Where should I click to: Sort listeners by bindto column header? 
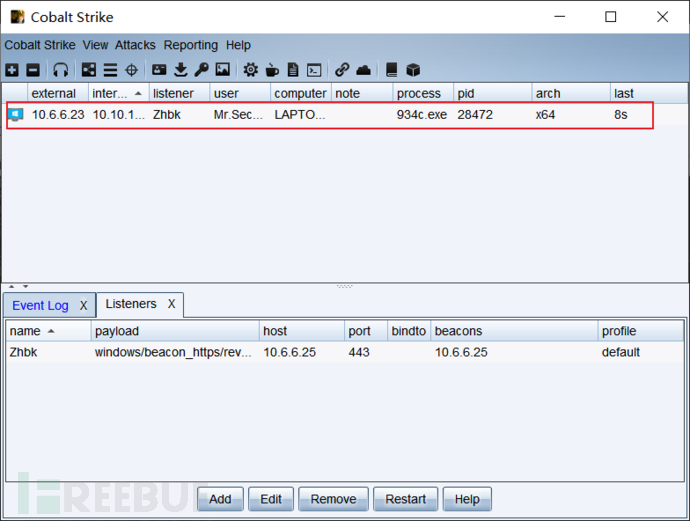409,331
